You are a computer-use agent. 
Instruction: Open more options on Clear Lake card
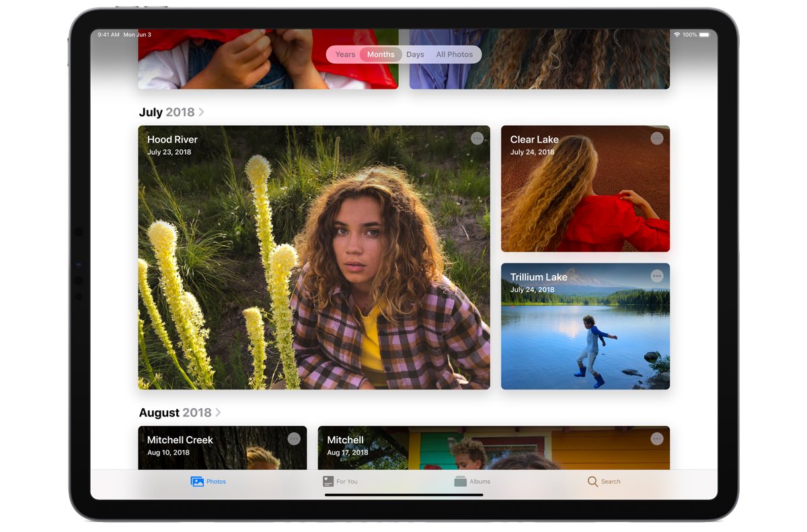click(657, 139)
